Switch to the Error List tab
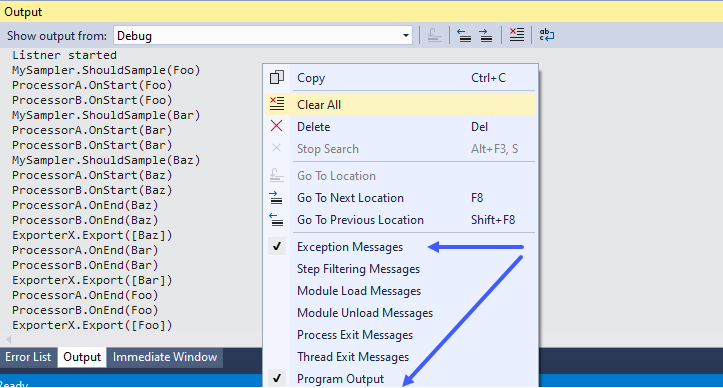 (x=28, y=357)
